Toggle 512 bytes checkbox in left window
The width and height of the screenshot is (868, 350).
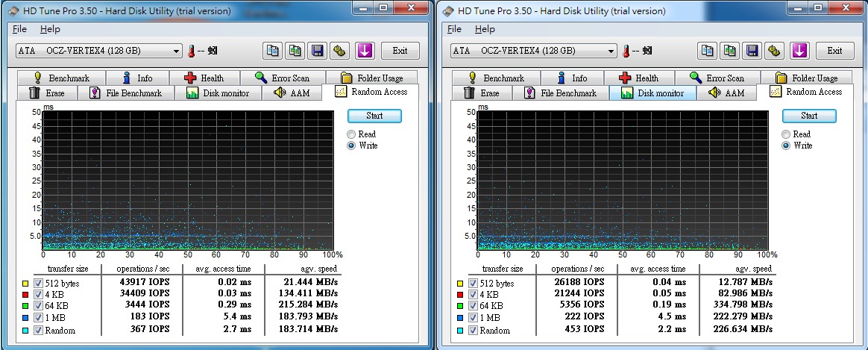click(37, 283)
